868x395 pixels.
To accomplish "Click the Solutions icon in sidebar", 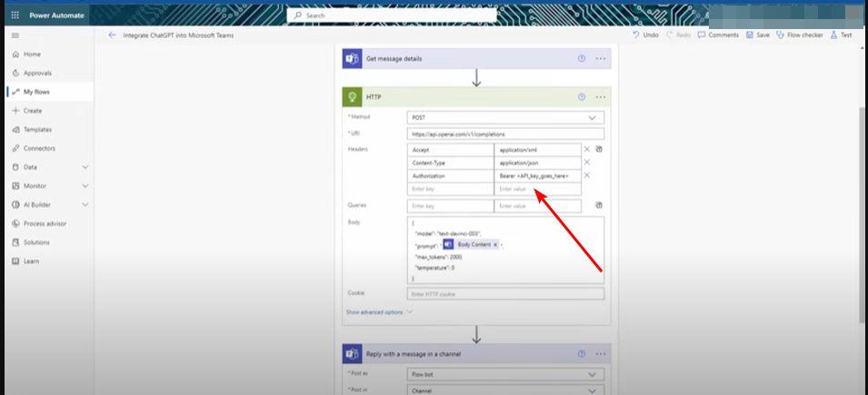I will pyautogui.click(x=15, y=242).
